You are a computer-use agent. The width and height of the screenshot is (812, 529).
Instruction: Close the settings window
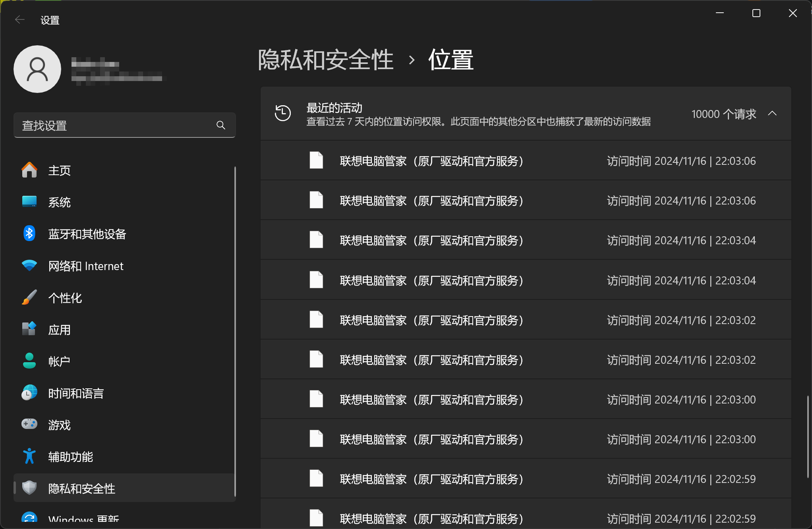pos(793,13)
